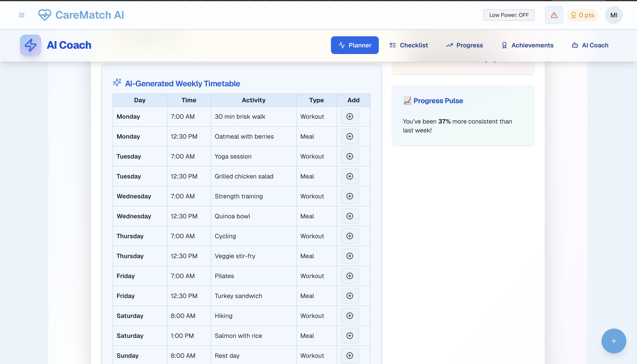Switch to the Progress tab
The height and width of the screenshot is (364, 637).
464,45
